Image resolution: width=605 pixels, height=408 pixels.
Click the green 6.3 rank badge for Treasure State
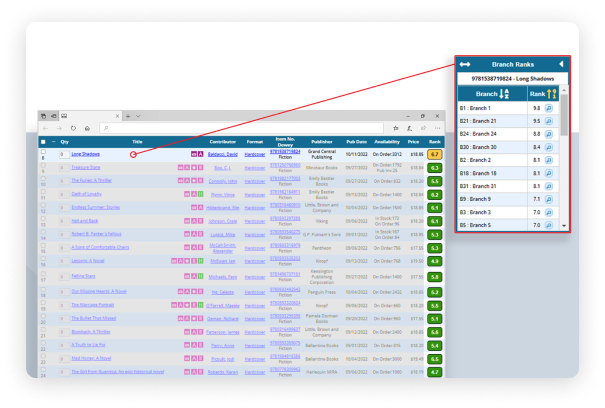coord(435,168)
